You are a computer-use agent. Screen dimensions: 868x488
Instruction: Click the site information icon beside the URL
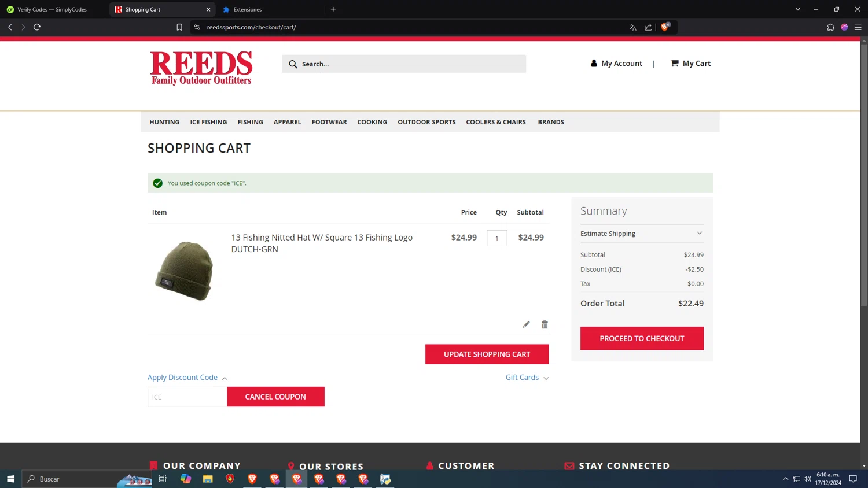pyautogui.click(x=197, y=27)
